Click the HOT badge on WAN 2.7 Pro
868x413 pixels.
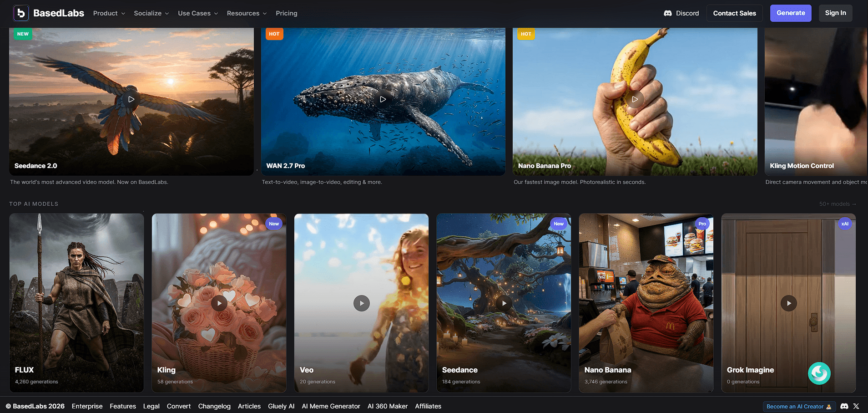pos(274,34)
